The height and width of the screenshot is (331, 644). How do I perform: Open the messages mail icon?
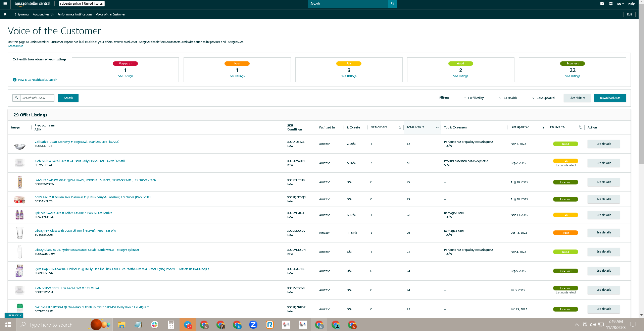[x=602, y=4]
